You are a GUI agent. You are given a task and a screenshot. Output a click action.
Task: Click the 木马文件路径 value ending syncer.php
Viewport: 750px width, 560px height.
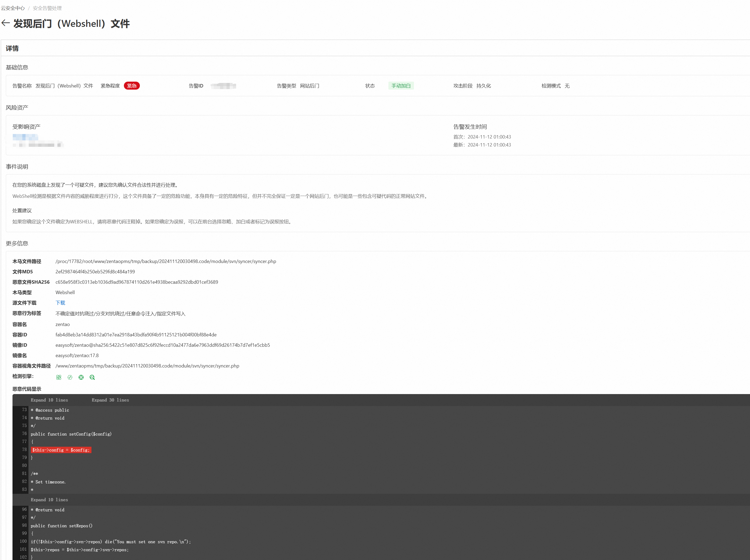[x=166, y=261]
